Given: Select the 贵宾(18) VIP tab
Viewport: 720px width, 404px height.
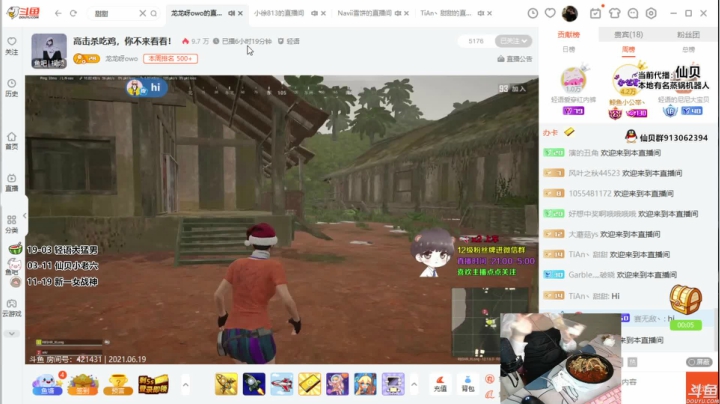Looking at the screenshot, I should tap(628, 34).
